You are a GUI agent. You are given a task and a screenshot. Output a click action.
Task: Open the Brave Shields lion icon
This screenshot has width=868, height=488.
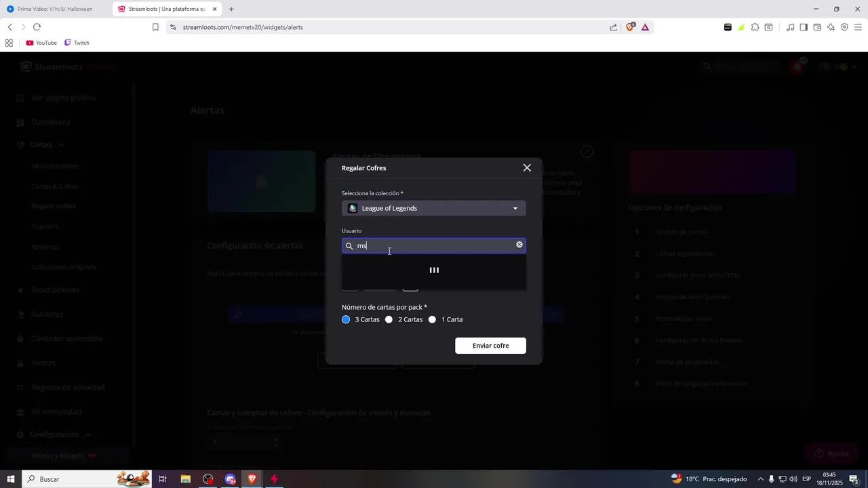click(x=631, y=27)
